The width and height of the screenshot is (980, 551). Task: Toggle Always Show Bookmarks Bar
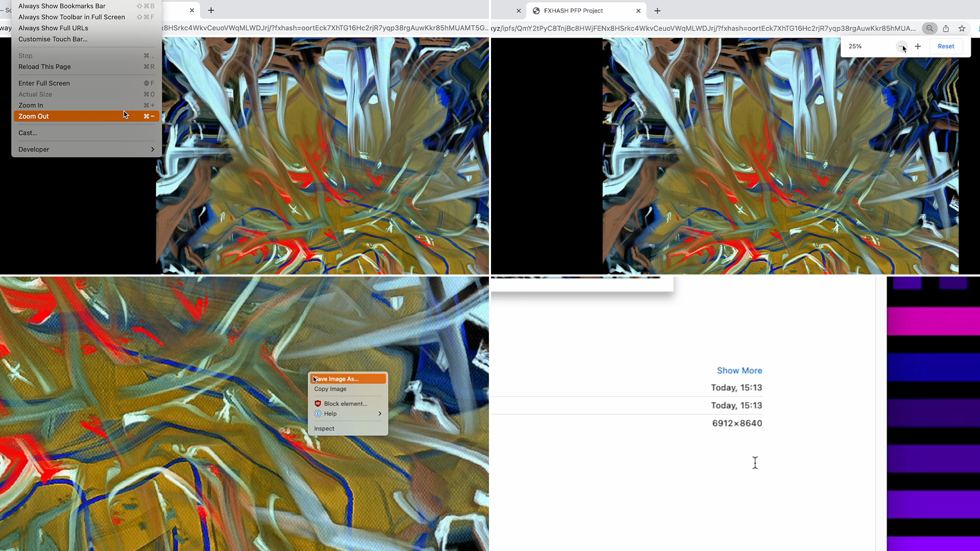(x=62, y=6)
